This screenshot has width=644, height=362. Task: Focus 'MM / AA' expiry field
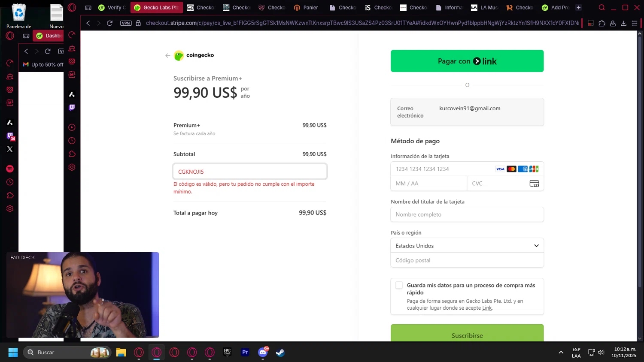pos(428,184)
